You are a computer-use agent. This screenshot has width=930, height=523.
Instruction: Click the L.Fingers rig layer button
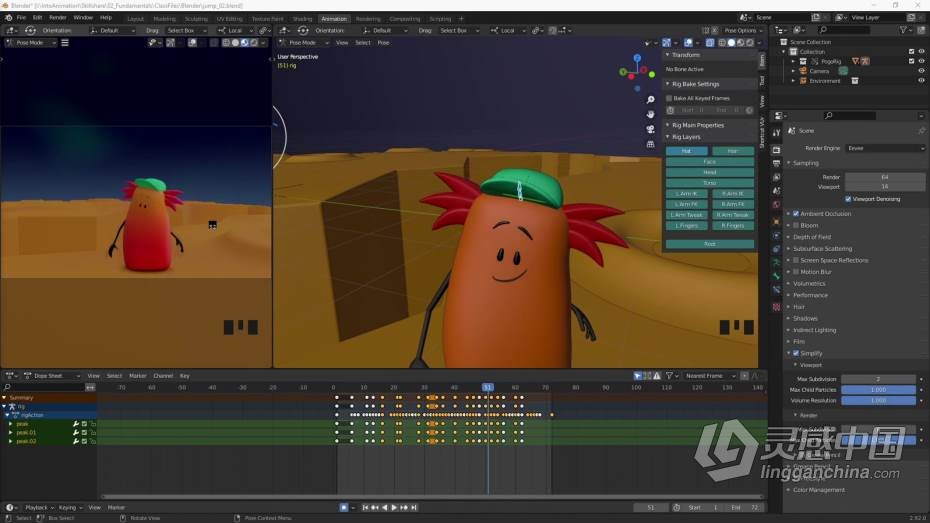tap(687, 226)
